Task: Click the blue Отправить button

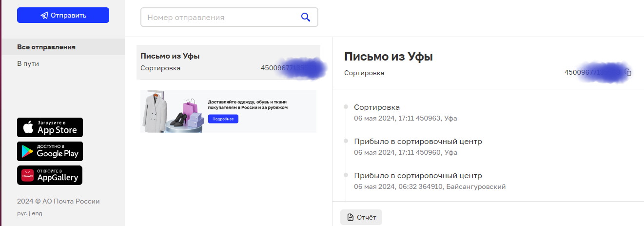Action: [x=63, y=15]
